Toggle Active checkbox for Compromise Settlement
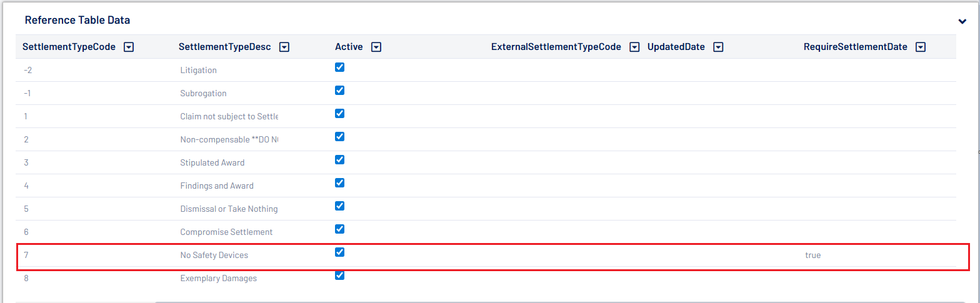The height and width of the screenshot is (303, 980). click(x=340, y=229)
